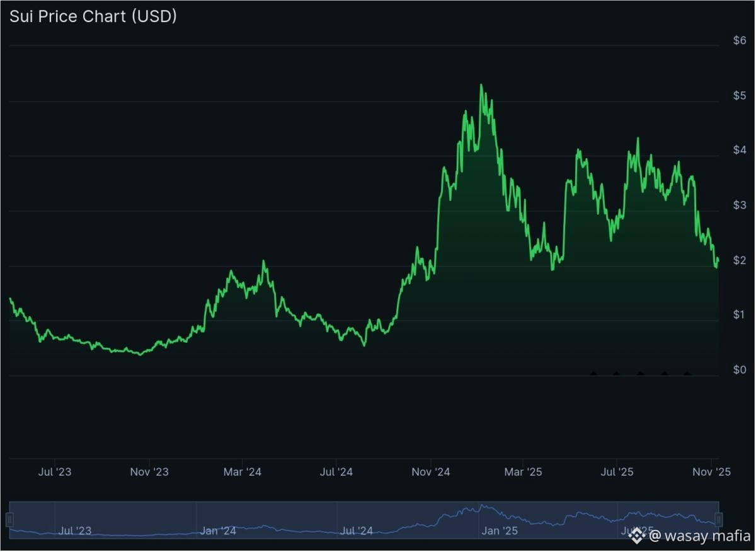
Task: Click the 'Sui Price Chart (USD)' title
Action: coord(93,16)
